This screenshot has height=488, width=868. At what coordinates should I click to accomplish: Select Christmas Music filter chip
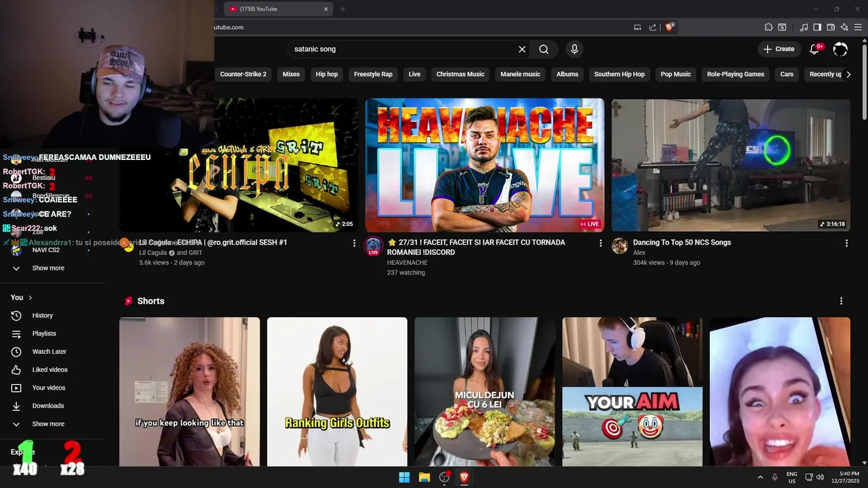(x=460, y=75)
